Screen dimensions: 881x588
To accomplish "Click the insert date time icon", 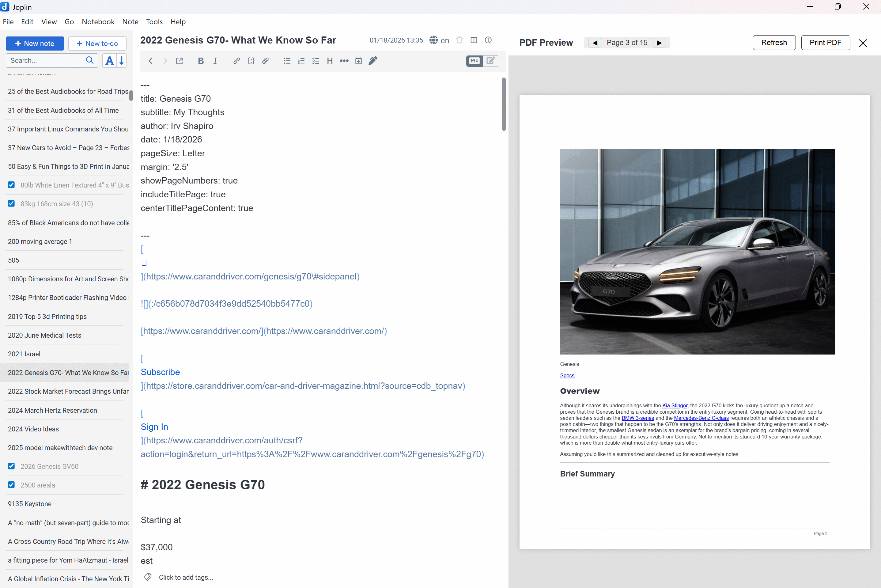I will tap(358, 61).
